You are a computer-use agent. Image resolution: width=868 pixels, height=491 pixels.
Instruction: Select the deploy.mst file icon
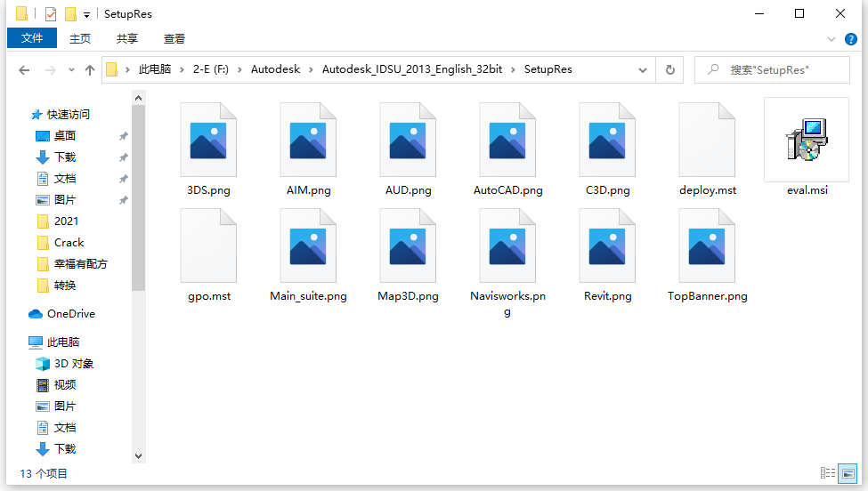[x=707, y=140]
